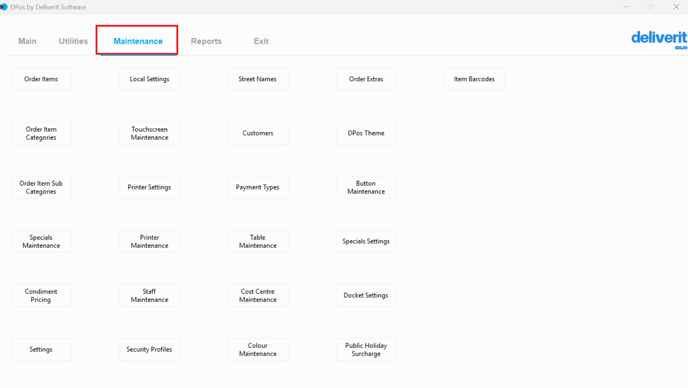Open the Utilities tab

[x=73, y=41]
